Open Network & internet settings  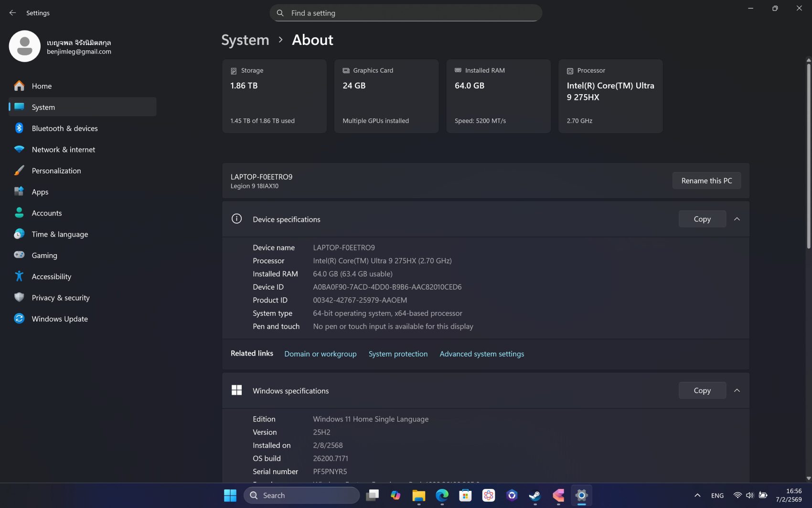pos(82,150)
